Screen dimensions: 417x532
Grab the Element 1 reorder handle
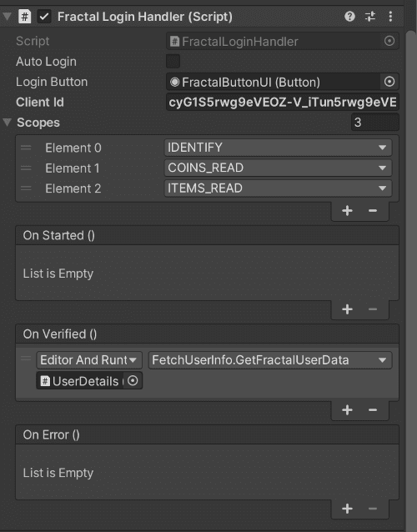(26, 168)
